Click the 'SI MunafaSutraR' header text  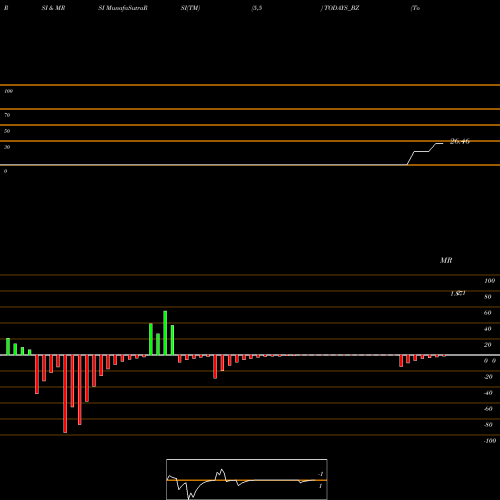point(123,8)
